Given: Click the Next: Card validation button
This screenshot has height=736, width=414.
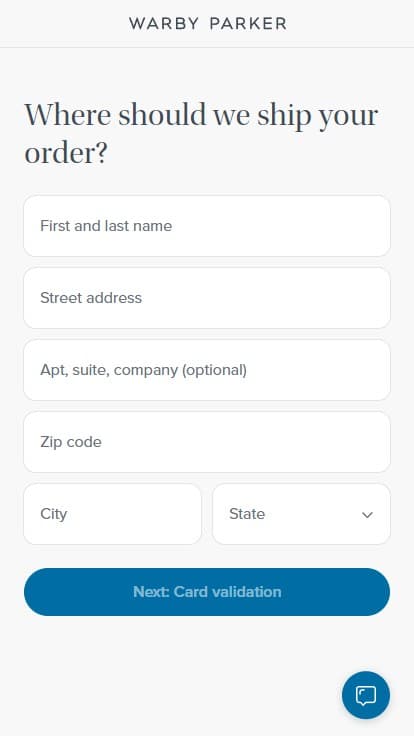Looking at the screenshot, I should click(x=207, y=592).
